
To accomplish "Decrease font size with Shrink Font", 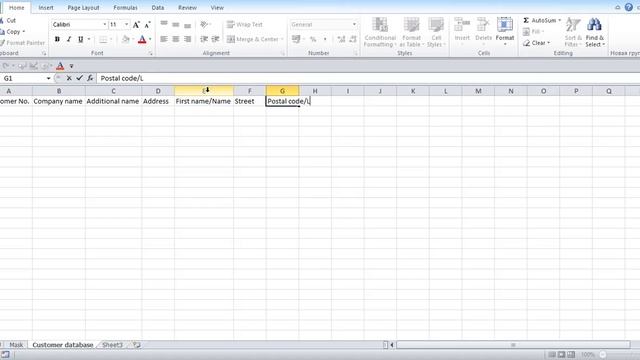I will click(147, 25).
